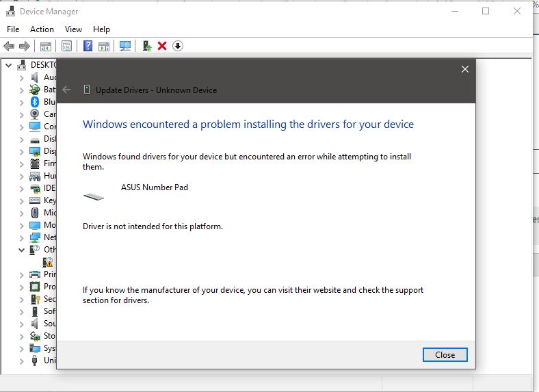
Task: Open the View menu
Action: 74,29
